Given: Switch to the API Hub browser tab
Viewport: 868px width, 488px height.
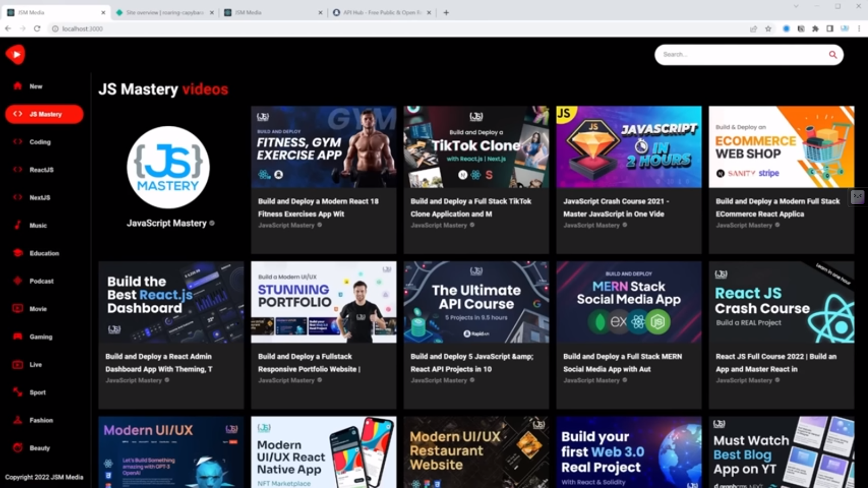Looking at the screenshot, I should click(382, 12).
